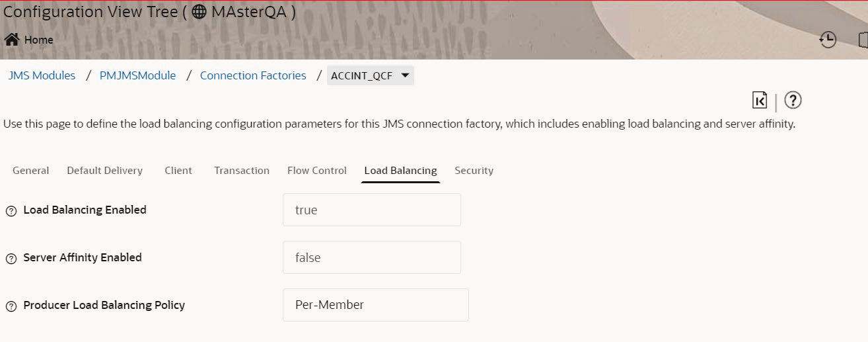Navigate to JMS Modules breadcrumb link

[42, 75]
